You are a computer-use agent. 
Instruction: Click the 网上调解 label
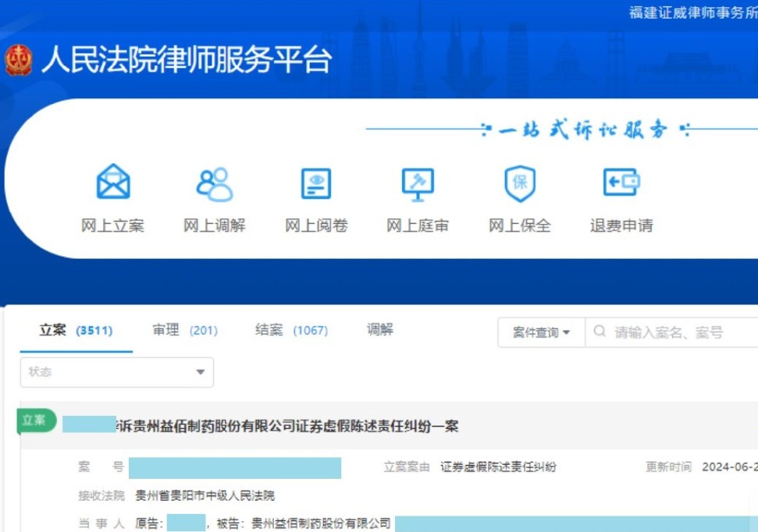[x=214, y=225]
